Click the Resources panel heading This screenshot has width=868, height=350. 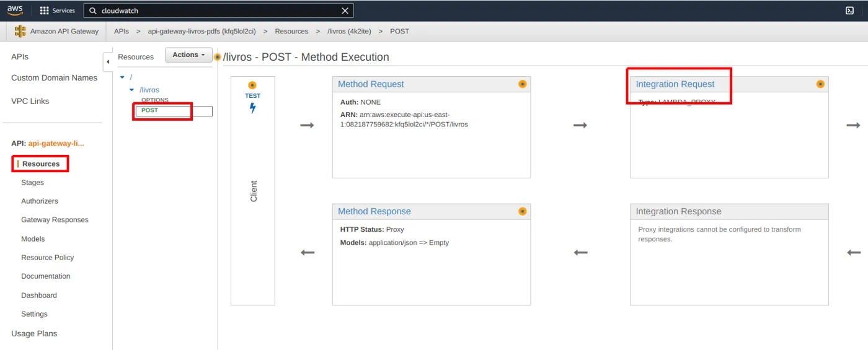click(136, 57)
